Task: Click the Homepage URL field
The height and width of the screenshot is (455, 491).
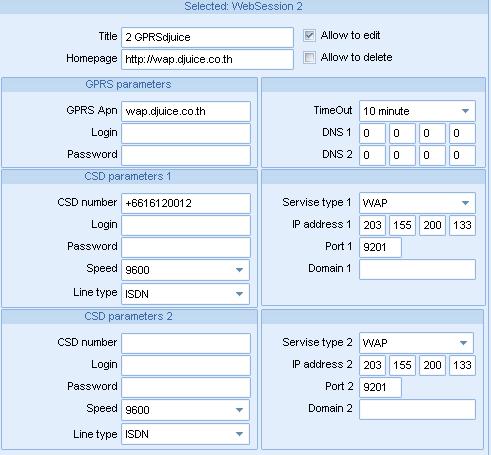Action: coord(207,59)
